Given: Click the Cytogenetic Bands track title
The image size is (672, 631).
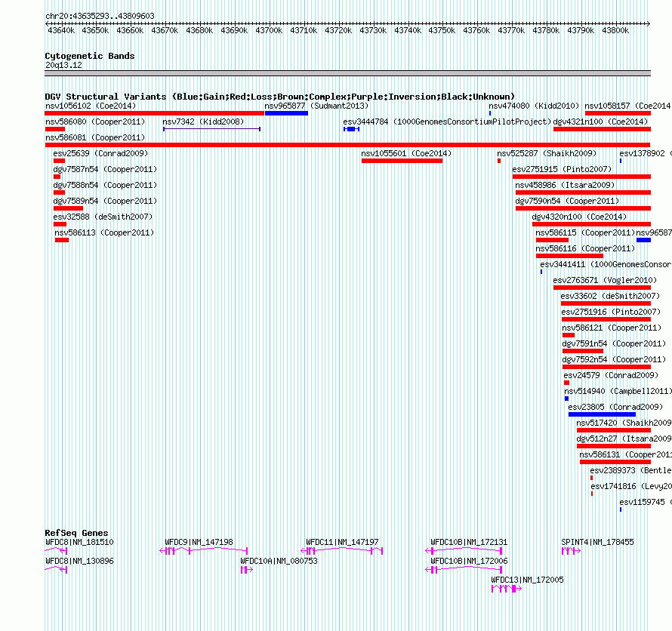Looking at the screenshot, I should 90,56.
